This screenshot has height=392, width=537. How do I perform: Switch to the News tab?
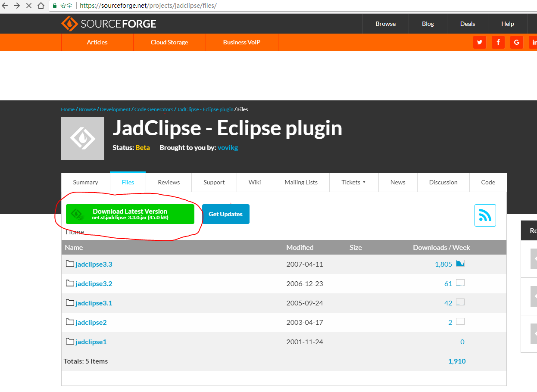point(398,182)
